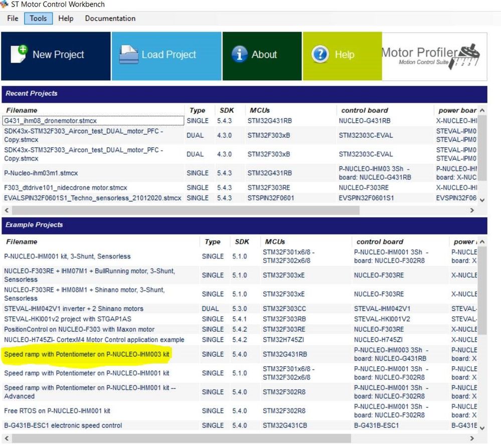This screenshot has width=501, height=448.
Task: Select EVALSPIN32F0601S1_Techno_sensorless_21012020.stmcx project
Action: pyautogui.click(x=93, y=198)
